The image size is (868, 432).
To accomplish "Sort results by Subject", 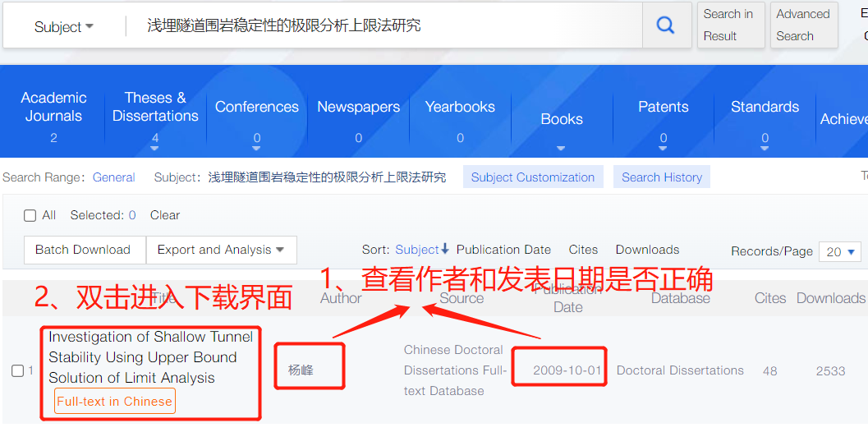I will (x=417, y=250).
